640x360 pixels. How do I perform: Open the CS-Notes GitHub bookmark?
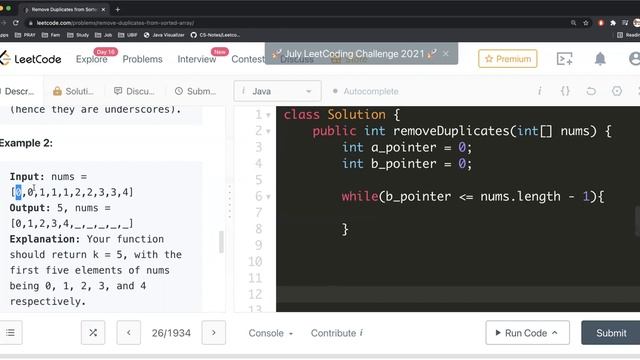215,35
